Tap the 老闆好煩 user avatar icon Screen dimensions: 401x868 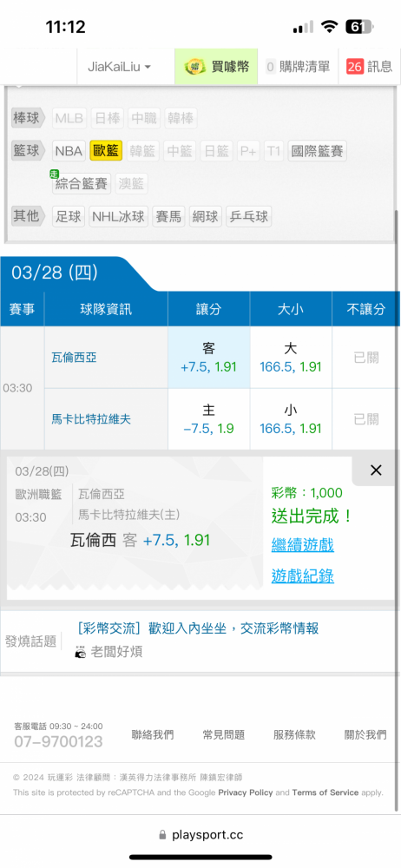tap(81, 652)
